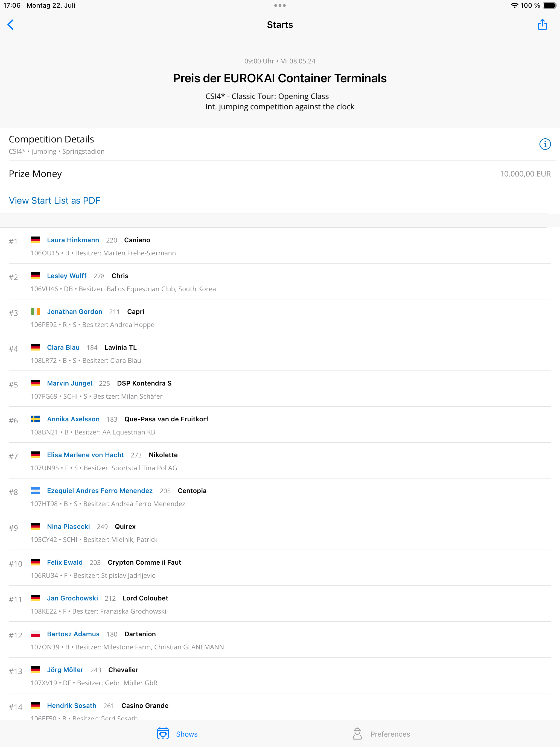Open the share sheet icon
Image resolution: width=560 pixels, height=747 pixels.
coord(542,25)
